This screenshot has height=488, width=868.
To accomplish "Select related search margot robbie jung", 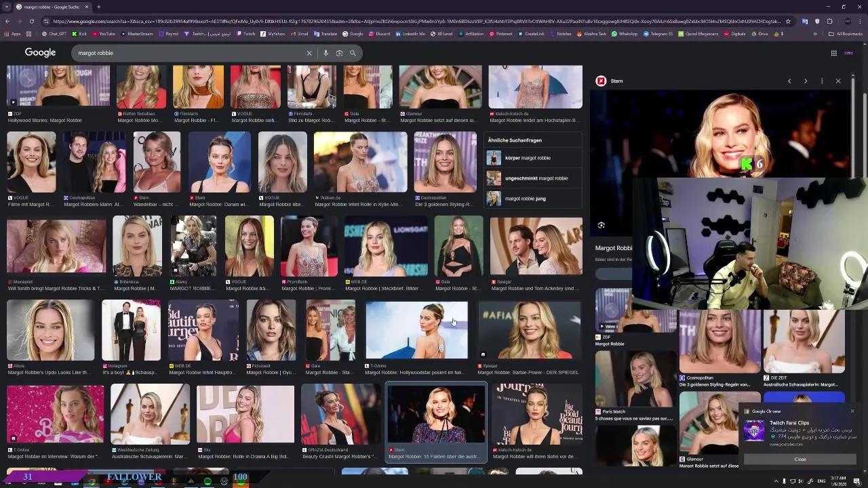I will (533, 199).
